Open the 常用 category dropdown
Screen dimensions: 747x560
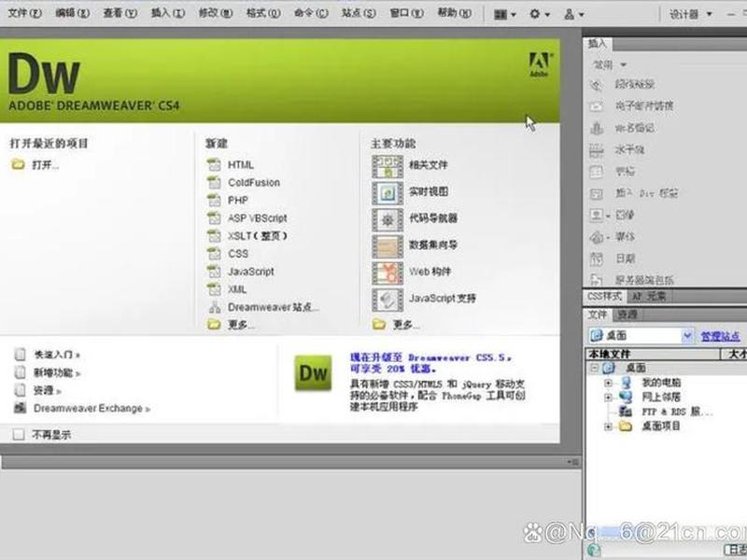click(610, 64)
